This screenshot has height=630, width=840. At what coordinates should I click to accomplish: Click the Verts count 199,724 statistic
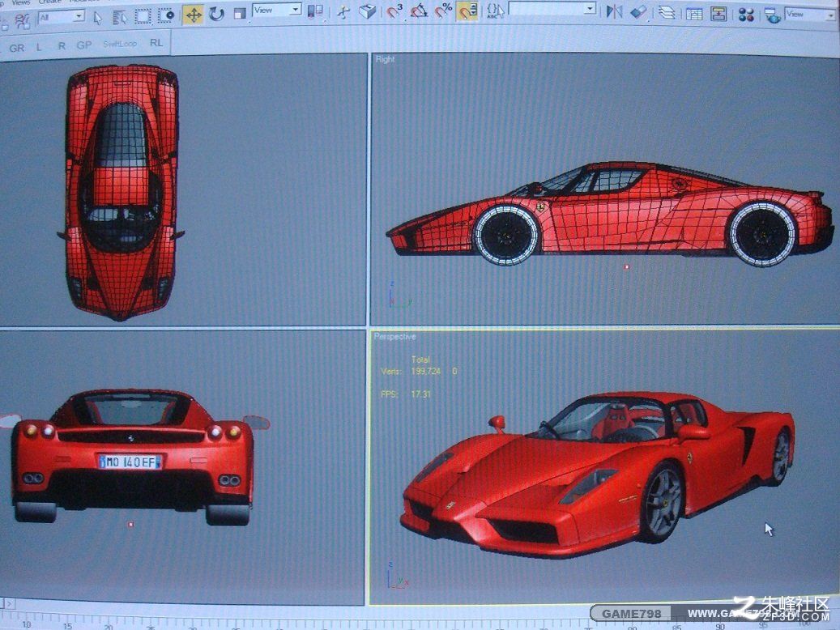pos(426,371)
